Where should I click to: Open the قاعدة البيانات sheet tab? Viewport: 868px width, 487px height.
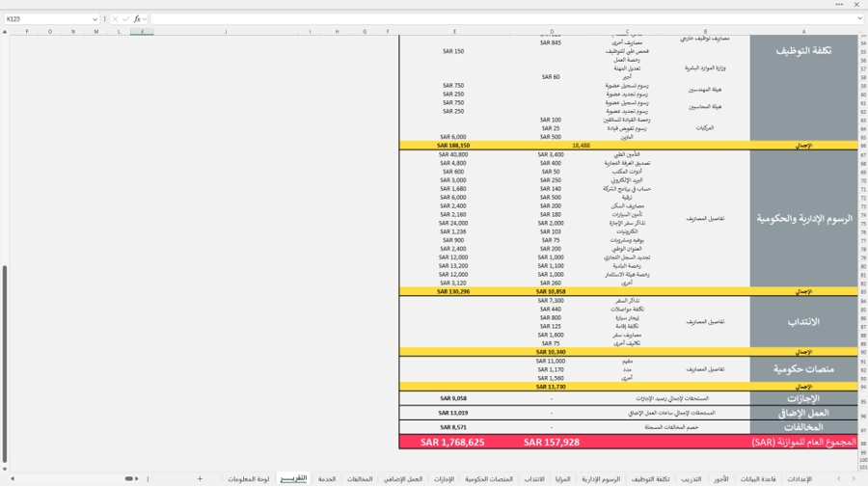point(758,478)
